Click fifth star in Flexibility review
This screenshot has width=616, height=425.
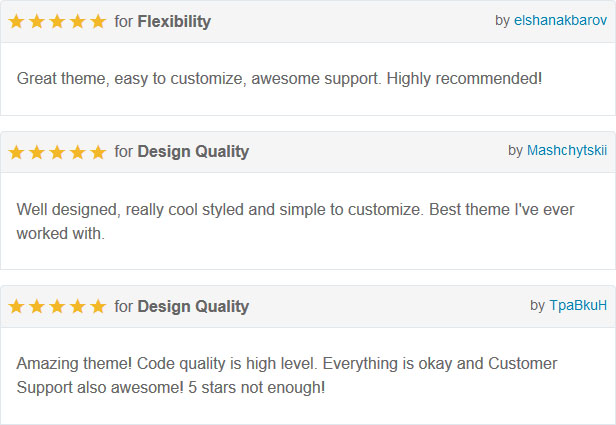pos(98,21)
